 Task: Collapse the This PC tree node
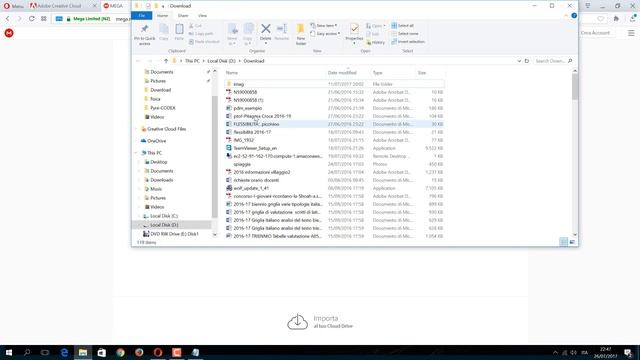pyautogui.click(x=136, y=153)
